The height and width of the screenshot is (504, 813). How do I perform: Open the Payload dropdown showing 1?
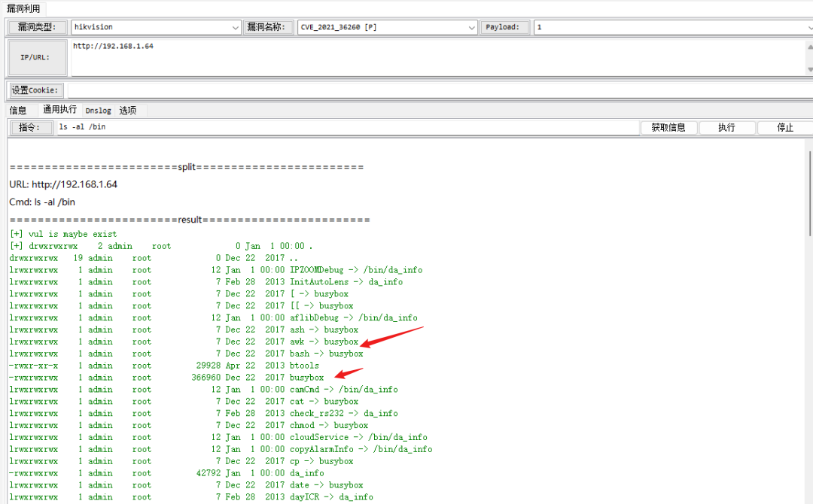(x=673, y=27)
